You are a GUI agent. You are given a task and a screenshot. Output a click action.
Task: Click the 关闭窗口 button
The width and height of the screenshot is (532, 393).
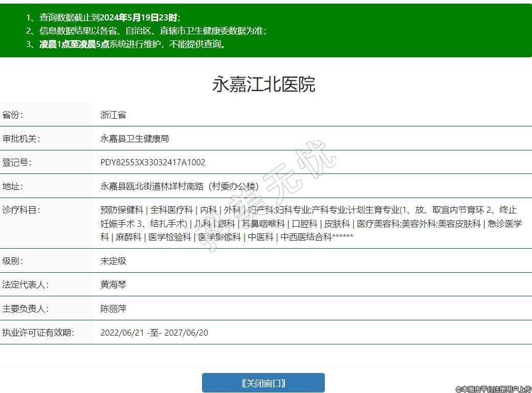click(263, 383)
